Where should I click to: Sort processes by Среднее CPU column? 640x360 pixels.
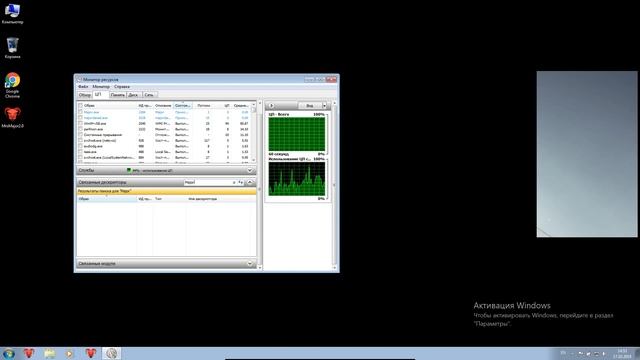click(x=241, y=105)
